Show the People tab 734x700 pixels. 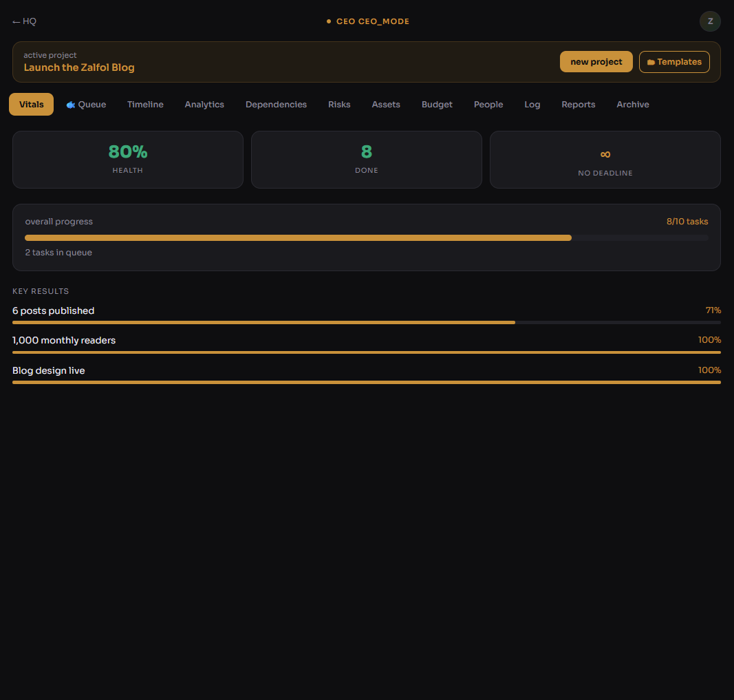click(488, 105)
